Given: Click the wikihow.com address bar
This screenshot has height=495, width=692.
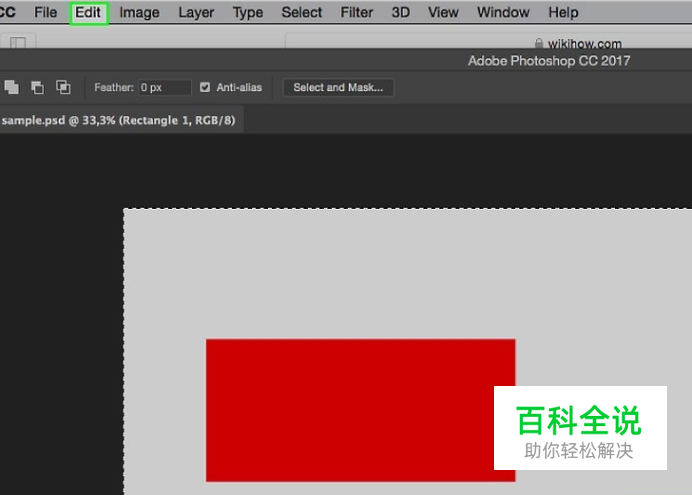Looking at the screenshot, I should (x=489, y=42).
